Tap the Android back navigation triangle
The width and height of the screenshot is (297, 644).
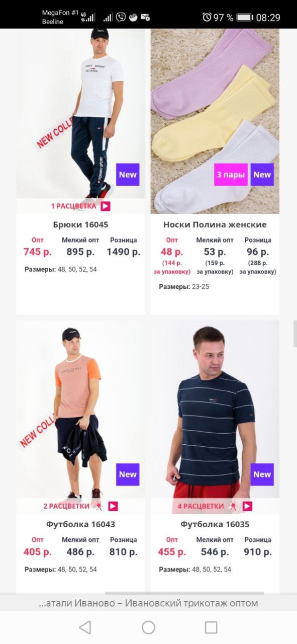pos(85,627)
